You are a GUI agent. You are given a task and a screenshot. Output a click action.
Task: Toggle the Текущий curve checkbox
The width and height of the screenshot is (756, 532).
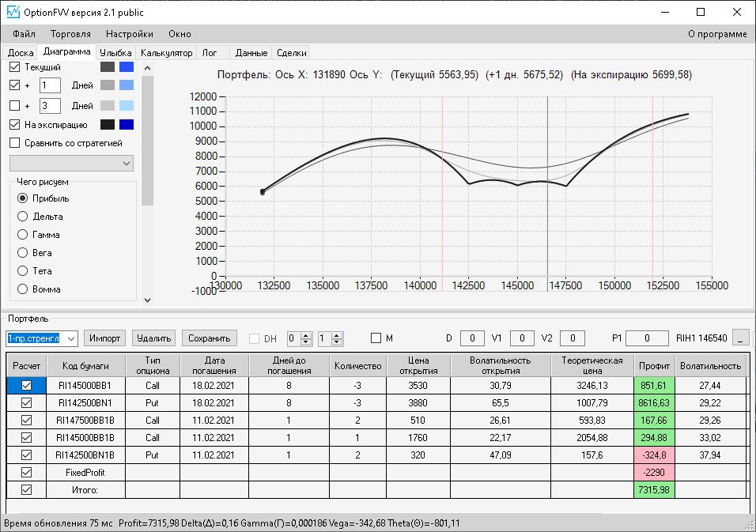[x=15, y=67]
